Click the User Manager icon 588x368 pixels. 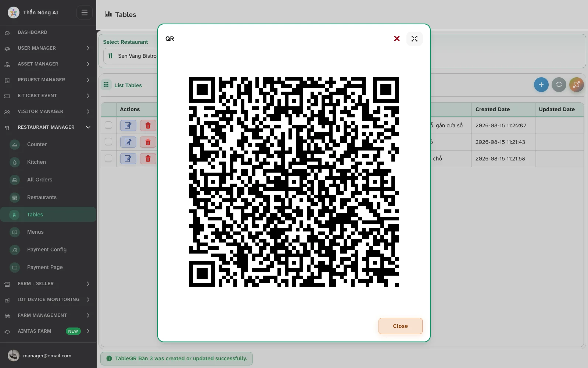pos(7,49)
